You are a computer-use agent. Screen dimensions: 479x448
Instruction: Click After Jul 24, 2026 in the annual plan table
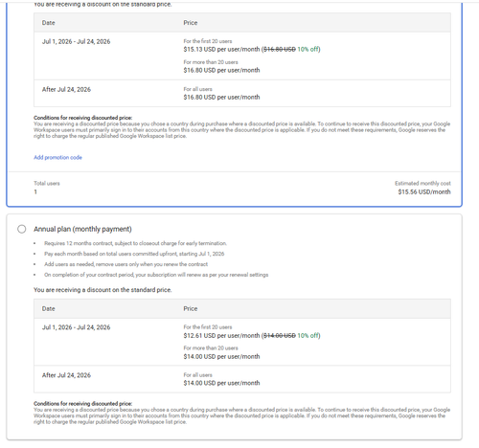point(66,375)
